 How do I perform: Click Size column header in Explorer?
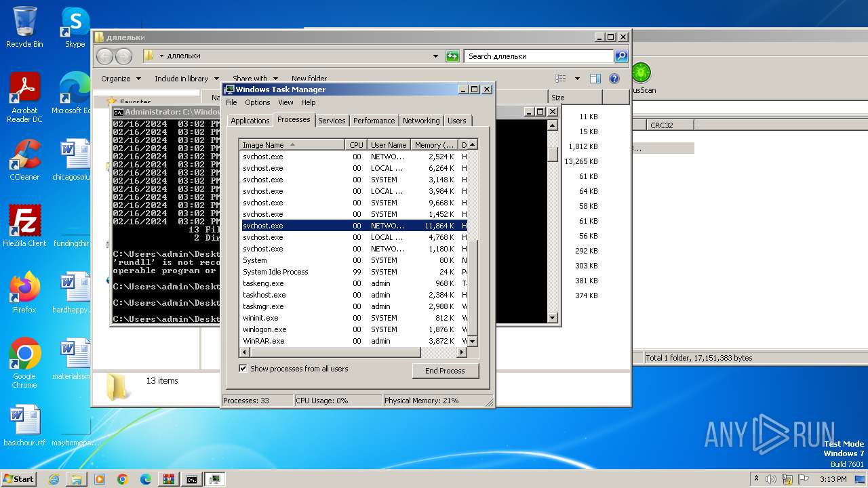point(574,98)
